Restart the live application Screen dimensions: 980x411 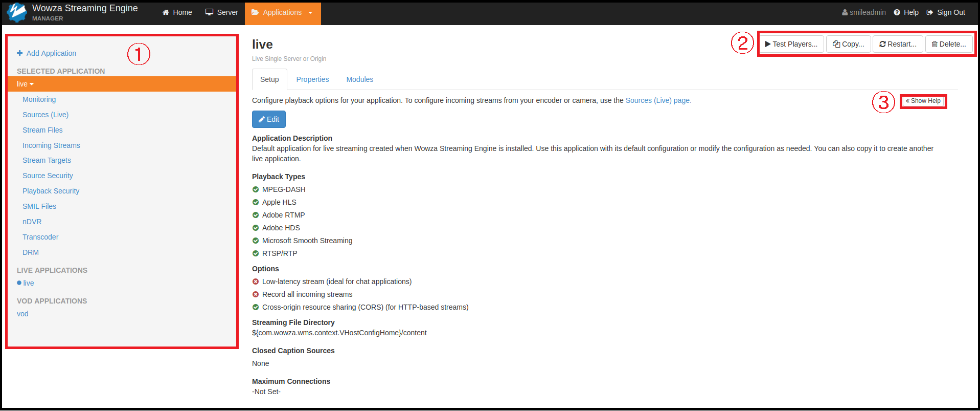898,44
